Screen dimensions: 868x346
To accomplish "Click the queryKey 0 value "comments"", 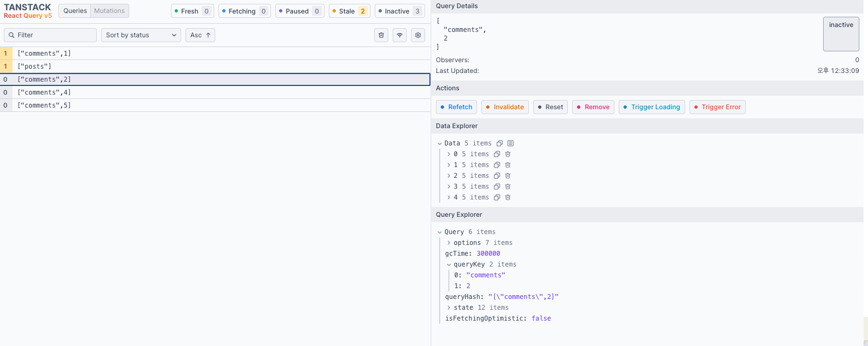I will tap(486, 275).
